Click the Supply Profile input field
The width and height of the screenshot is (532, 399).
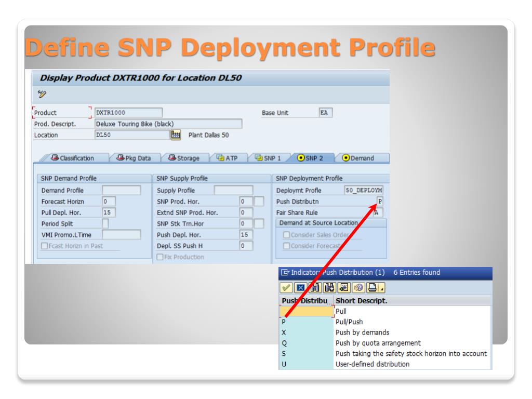233,190
